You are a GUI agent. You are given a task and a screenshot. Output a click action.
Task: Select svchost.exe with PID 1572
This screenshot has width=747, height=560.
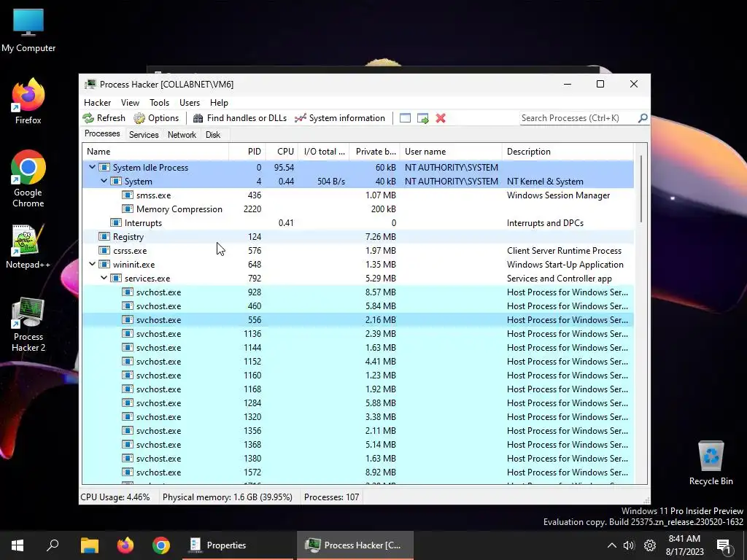coord(358,472)
